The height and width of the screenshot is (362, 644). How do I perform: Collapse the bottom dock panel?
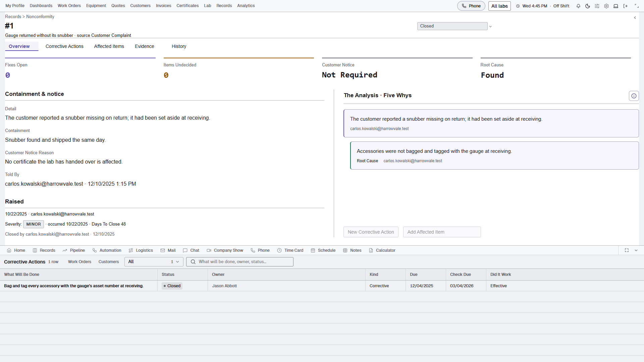(x=636, y=250)
